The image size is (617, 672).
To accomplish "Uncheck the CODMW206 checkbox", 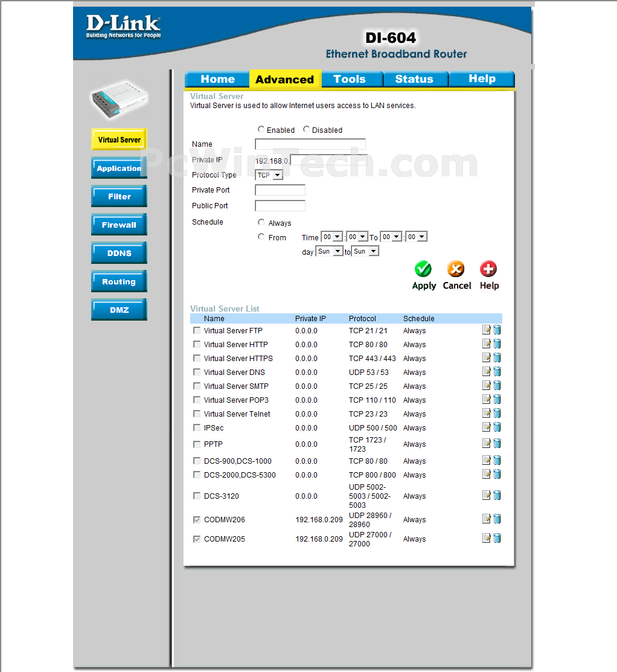I will click(197, 520).
